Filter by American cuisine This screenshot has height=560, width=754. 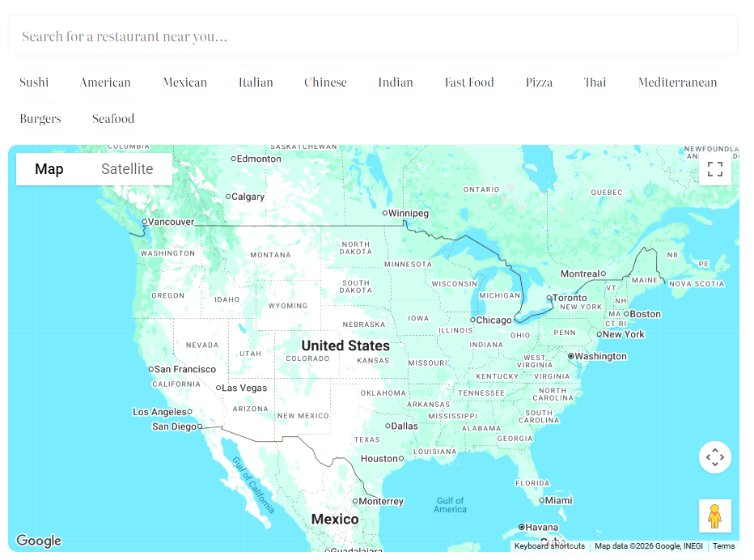click(105, 83)
